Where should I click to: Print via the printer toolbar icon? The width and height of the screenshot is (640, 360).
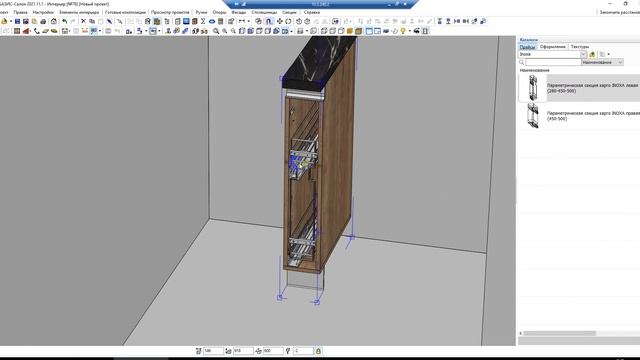pos(43,21)
